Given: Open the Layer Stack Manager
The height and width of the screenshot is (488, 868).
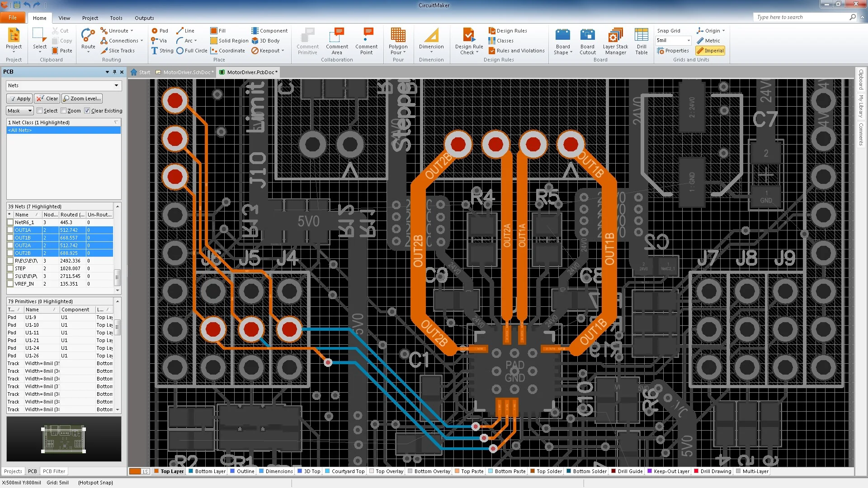Looking at the screenshot, I should point(615,41).
